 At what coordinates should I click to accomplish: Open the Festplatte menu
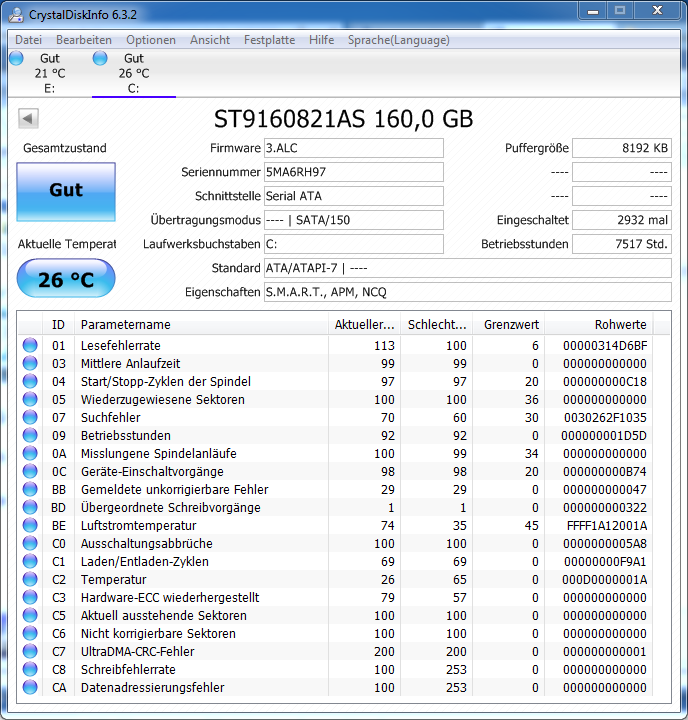tap(270, 40)
